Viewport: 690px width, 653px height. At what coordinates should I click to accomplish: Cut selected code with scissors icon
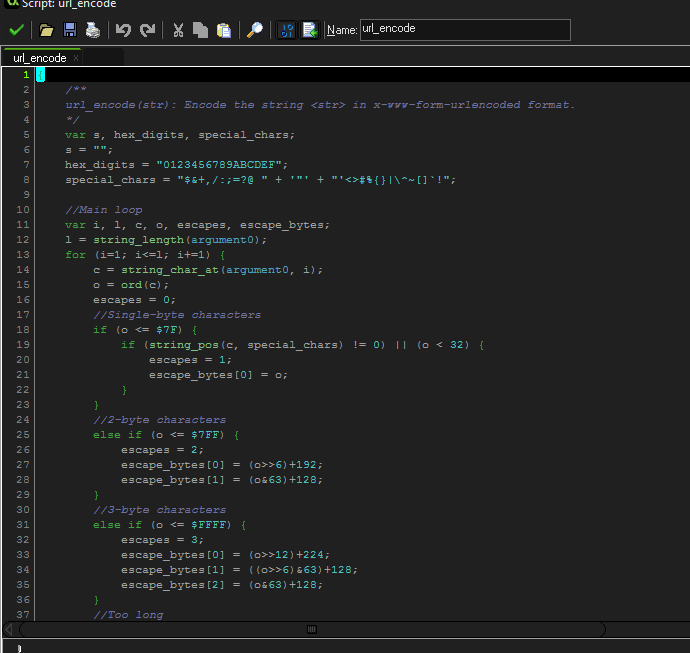[x=178, y=30]
